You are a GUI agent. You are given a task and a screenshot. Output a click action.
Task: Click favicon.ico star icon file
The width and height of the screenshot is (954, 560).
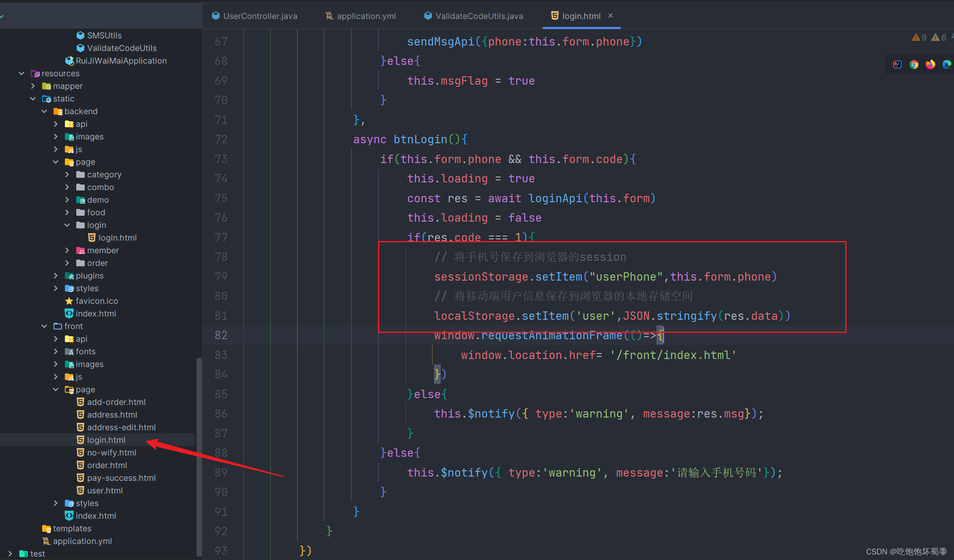(96, 301)
